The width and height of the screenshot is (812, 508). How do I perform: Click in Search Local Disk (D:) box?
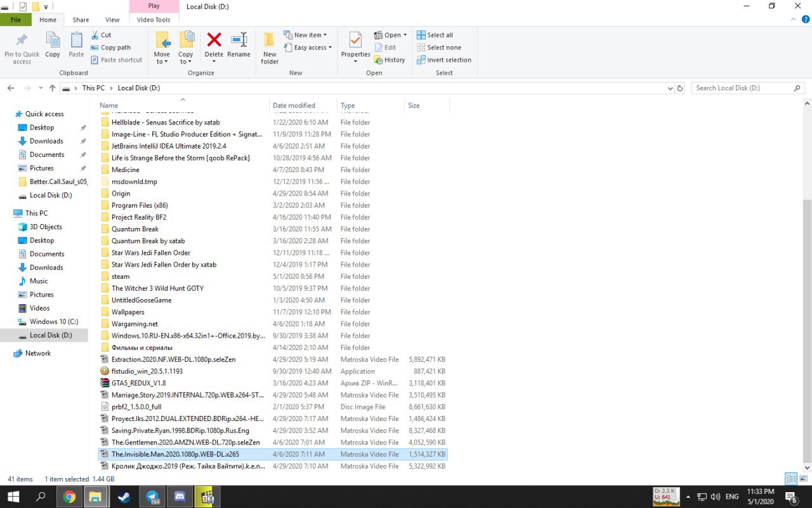point(747,88)
